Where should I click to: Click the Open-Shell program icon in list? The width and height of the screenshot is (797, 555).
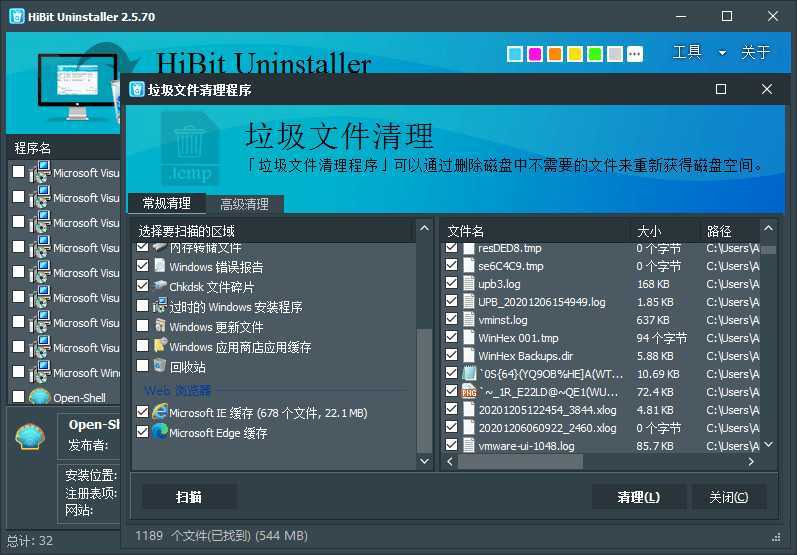(40, 397)
